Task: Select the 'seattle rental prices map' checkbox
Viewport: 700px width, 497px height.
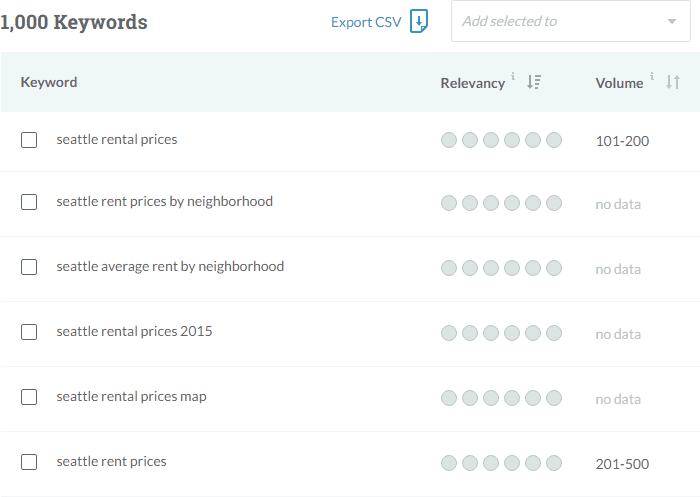Action: [x=29, y=397]
